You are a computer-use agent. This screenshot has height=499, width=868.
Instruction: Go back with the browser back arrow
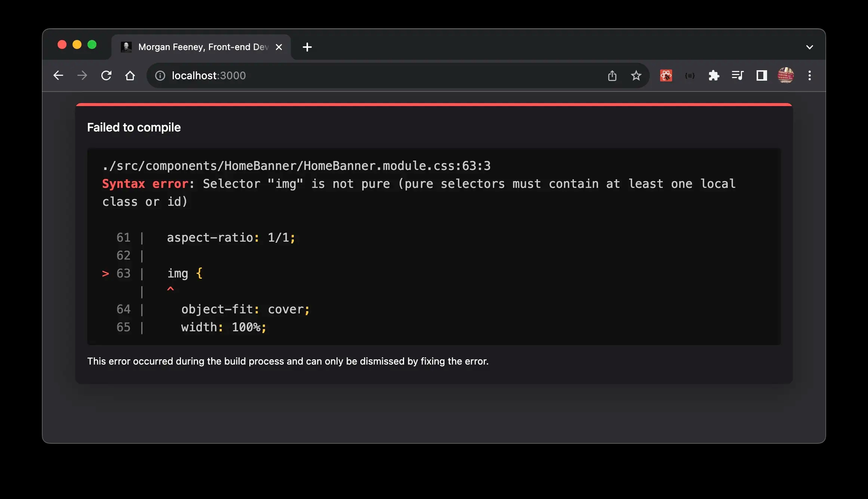[x=58, y=75]
